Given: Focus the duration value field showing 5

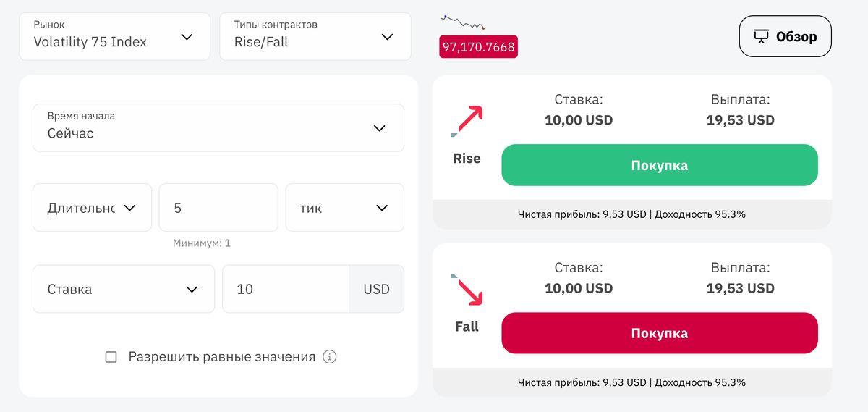Looking at the screenshot, I should 218,208.
